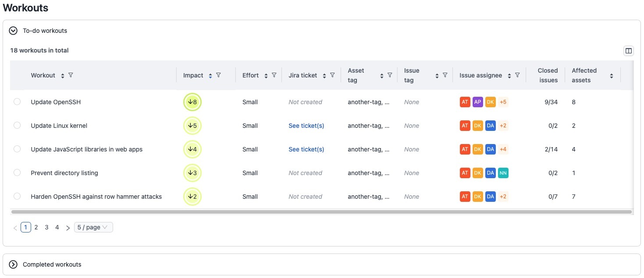Sort by Asset tag column
This screenshot has height=278, width=644.
382,76
